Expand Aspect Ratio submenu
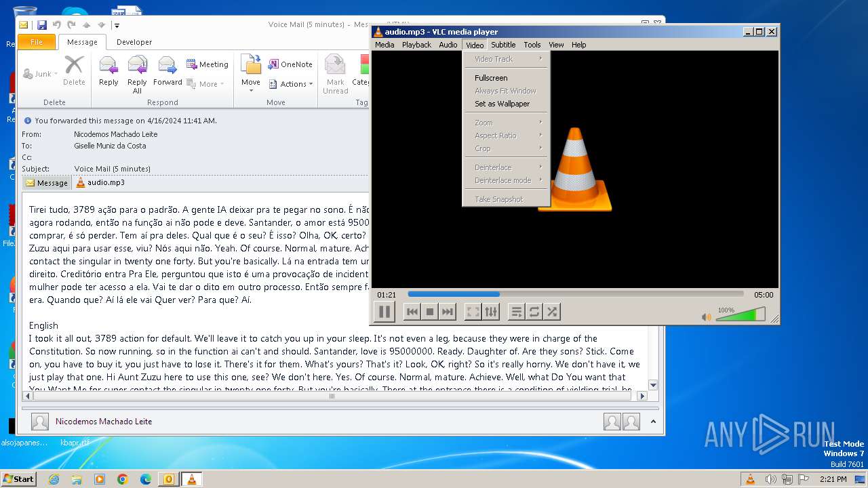Viewport: 868px width, 488px height. point(506,136)
